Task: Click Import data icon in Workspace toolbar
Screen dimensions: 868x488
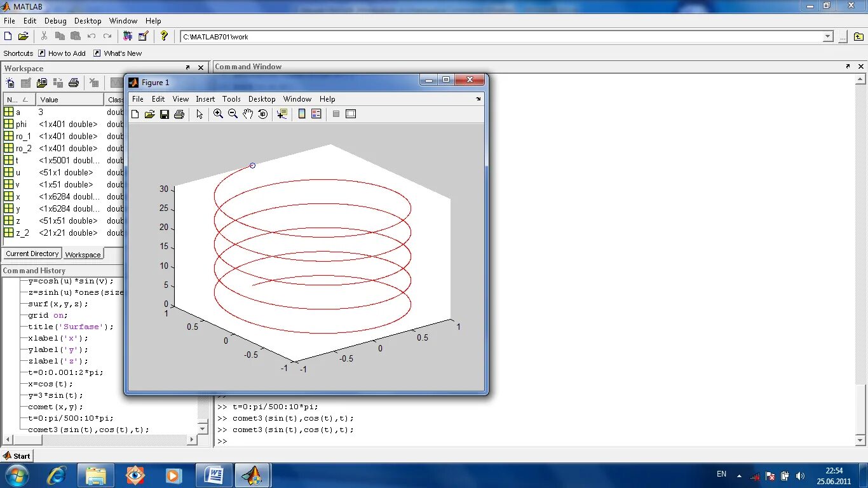Action: (42, 83)
